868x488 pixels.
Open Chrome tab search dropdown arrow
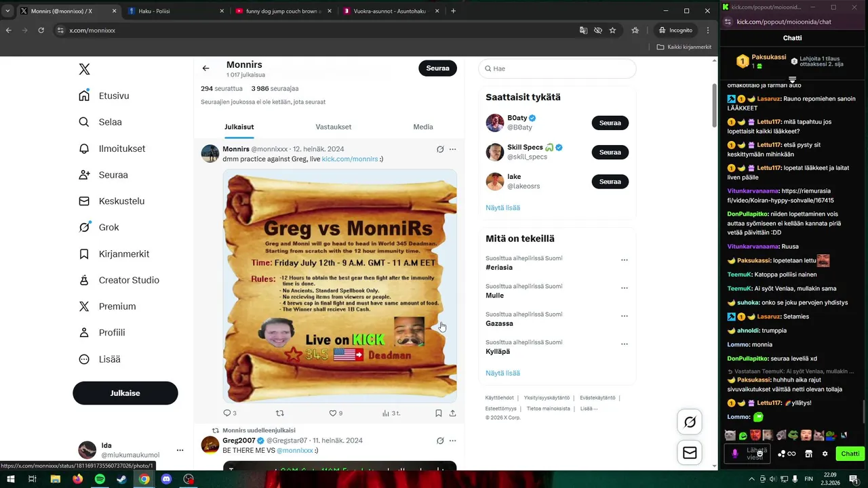[7, 11]
